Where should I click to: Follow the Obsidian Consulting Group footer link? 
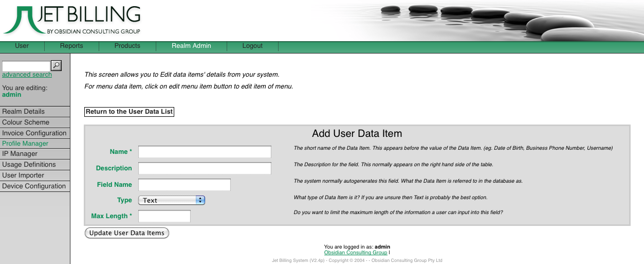point(355,253)
